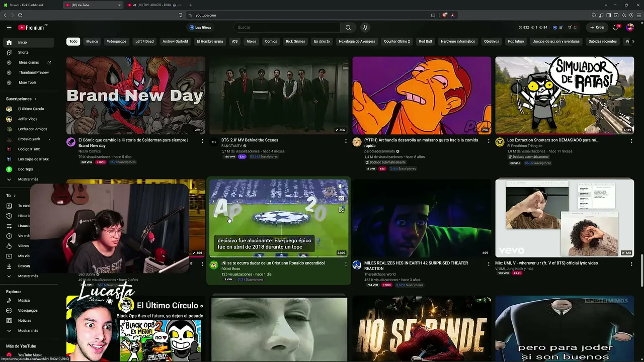644x362 pixels.
Task: Click the Buscar search field
Action: pyautogui.click(x=287, y=28)
